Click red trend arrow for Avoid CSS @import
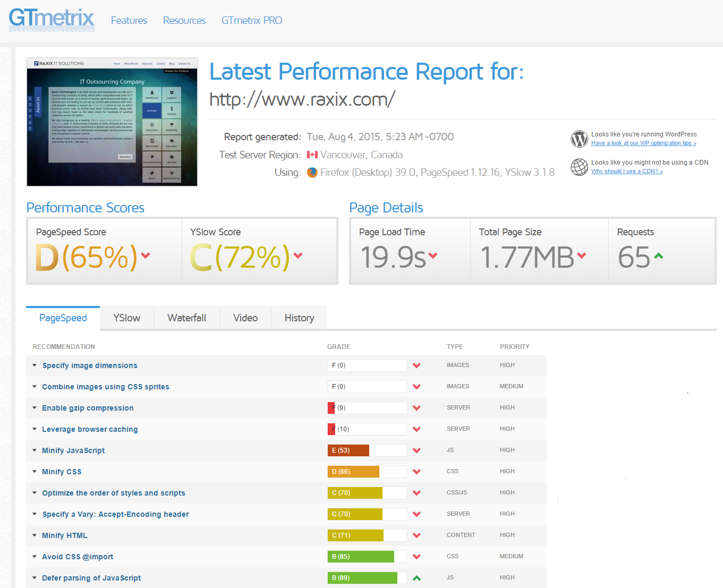723x588 pixels. 417,557
